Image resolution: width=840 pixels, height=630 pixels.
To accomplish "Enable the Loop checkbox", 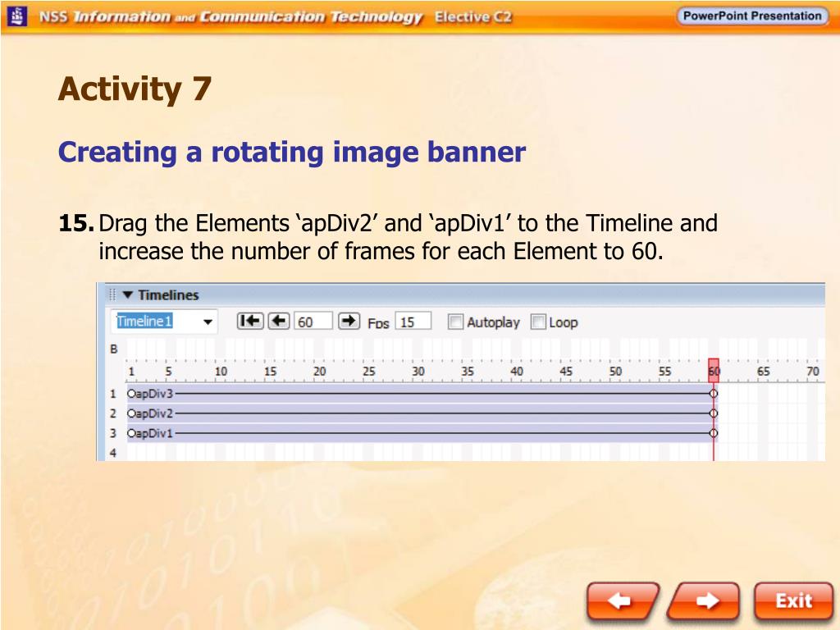I will tap(538, 322).
